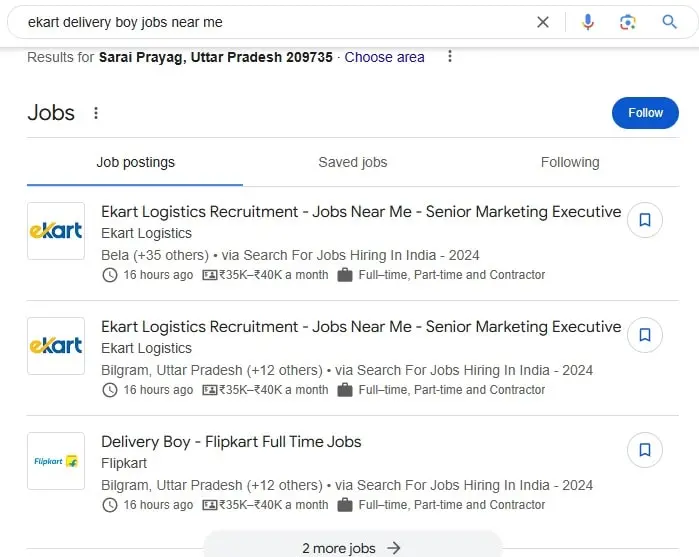Click the briefcase icon in Flipkart listing
Image resolution: width=699 pixels, height=557 pixels.
[x=345, y=505]
